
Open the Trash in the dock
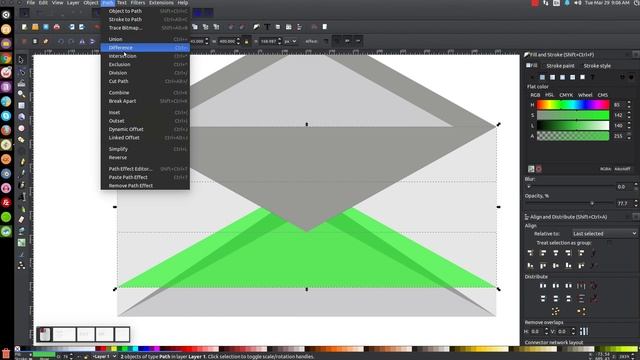click(x=6, y=353)
